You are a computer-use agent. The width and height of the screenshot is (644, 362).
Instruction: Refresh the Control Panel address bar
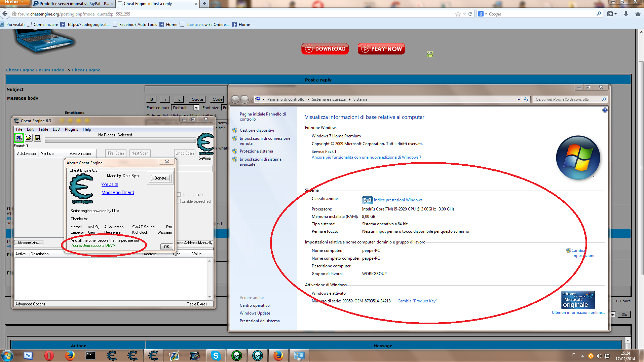click(526, 99)
